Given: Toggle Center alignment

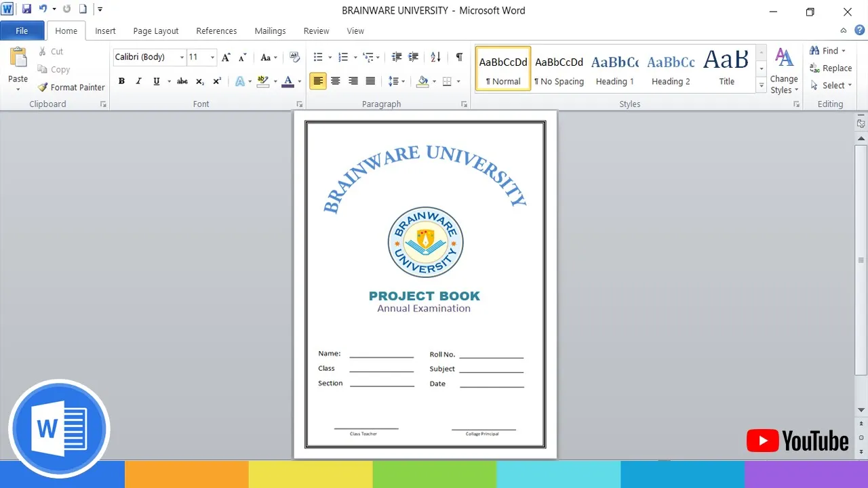Looking at the screenshot, I should click(x=336, y=81).
